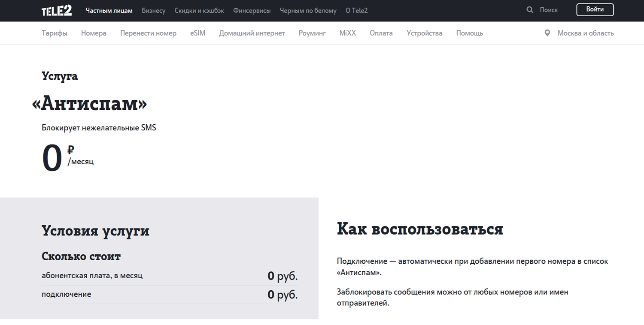Click the подключение row label
This screenshot has height=325, width=644.
coord(66,295)
